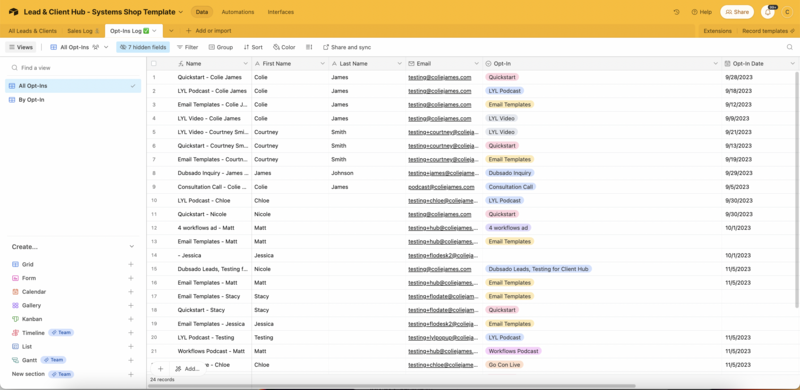
Task: Open the Name column dropdown arrow
Action: coord(246,64)
